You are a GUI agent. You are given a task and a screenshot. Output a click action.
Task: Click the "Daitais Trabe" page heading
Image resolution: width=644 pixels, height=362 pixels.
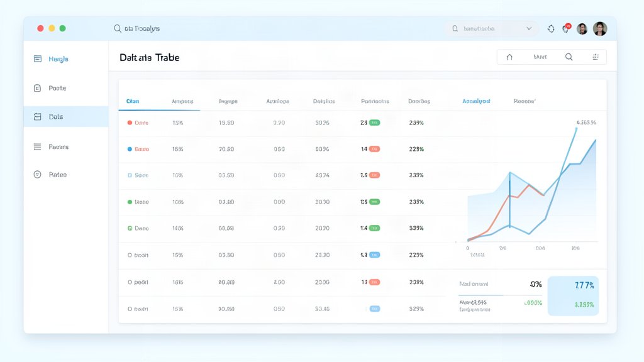click(150, 57)
